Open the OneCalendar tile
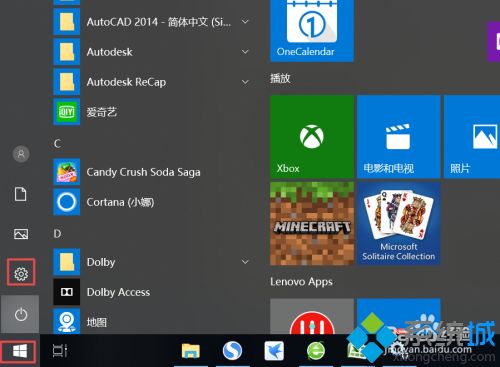 click(x=312, y=31)
